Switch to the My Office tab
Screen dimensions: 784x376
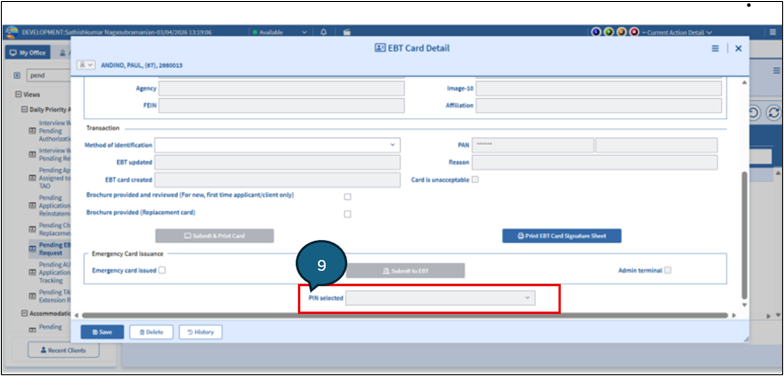(28, 52)
